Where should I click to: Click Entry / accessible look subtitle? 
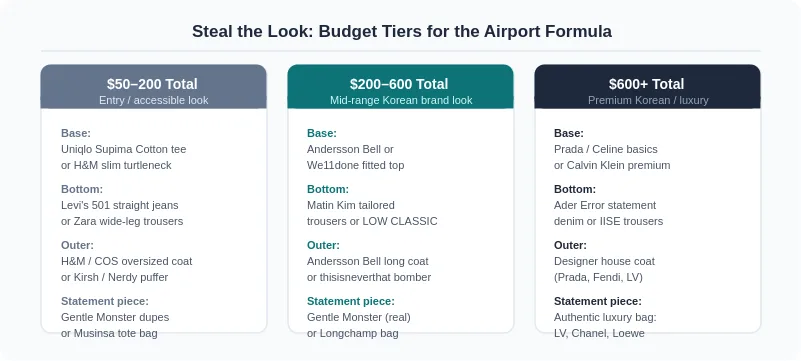point(153,100)
